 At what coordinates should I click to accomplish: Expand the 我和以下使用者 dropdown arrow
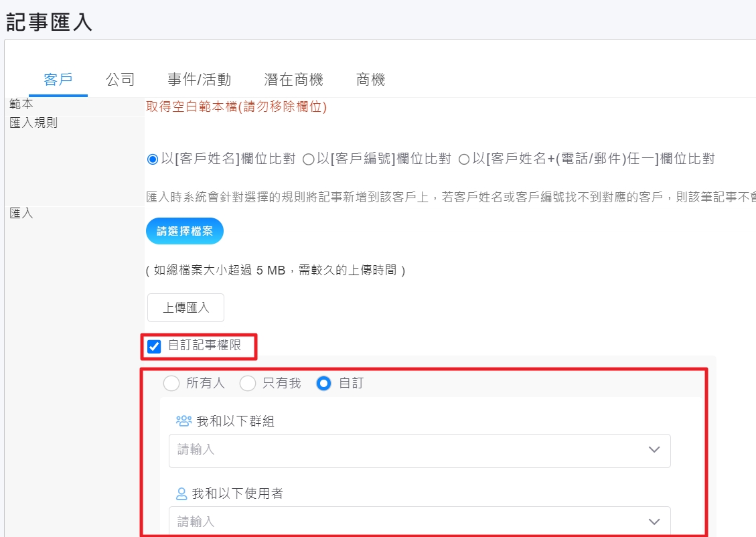pyautogui.click(x=654, y=522)
